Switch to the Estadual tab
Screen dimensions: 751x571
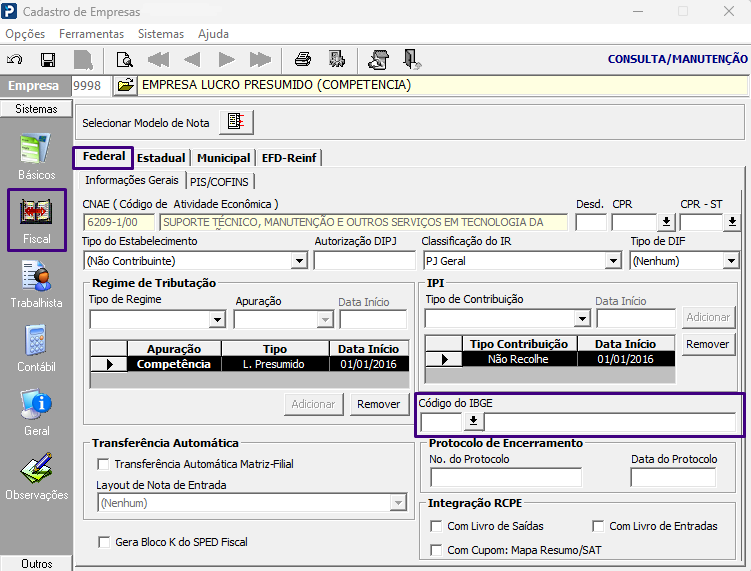(x=161, y=158)
